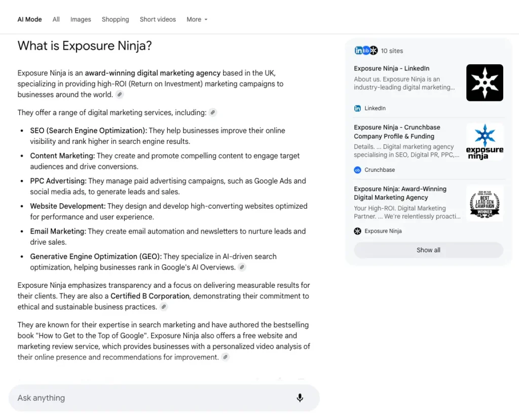
Task: Click the "PPC Advertising:" bullet text
Action: pos(58,181)
